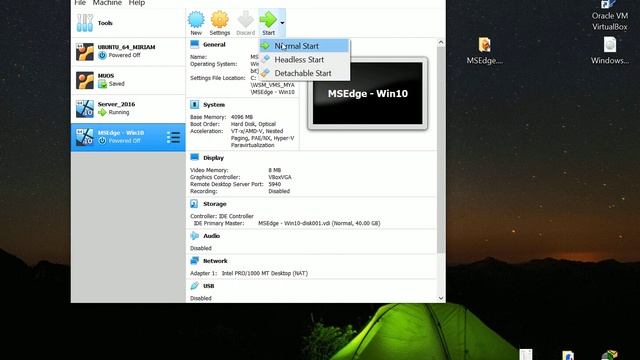The height and width of the screenshot is (360, 640).
Task: Click the details pane scroll down arrow
Action: (441, 298)
